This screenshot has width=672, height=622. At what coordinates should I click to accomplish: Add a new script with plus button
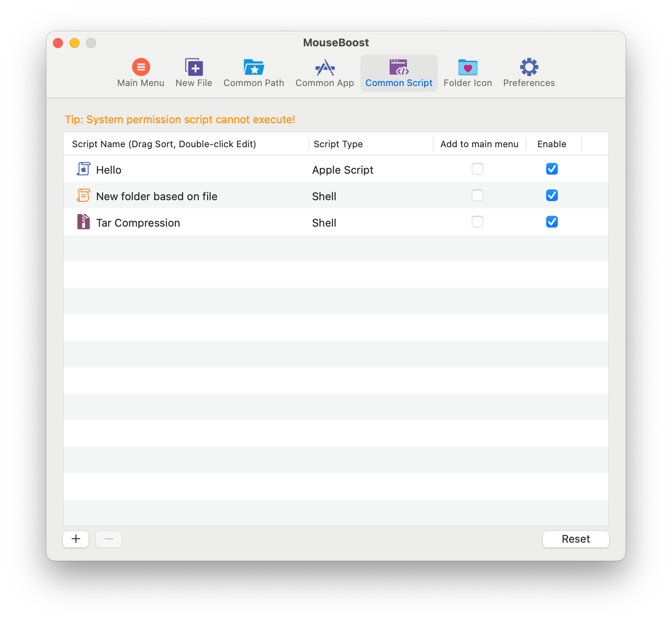pyautogui.click(x=76, y=539)
